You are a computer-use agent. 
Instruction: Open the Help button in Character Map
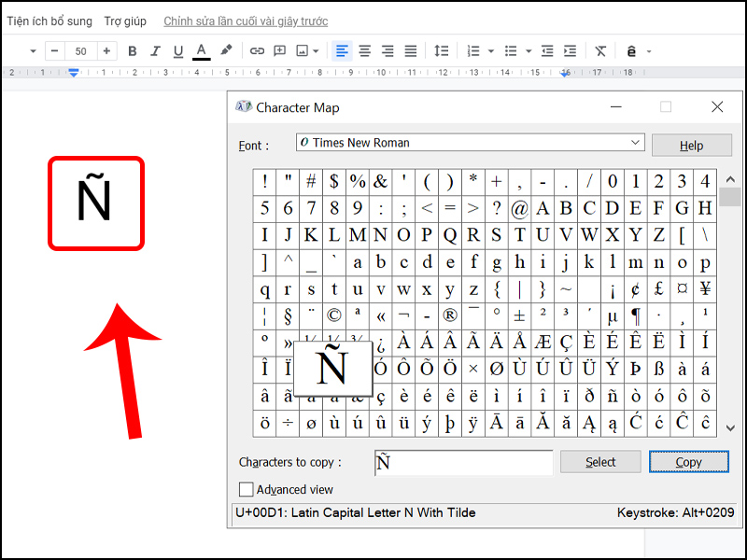(691, 146)
